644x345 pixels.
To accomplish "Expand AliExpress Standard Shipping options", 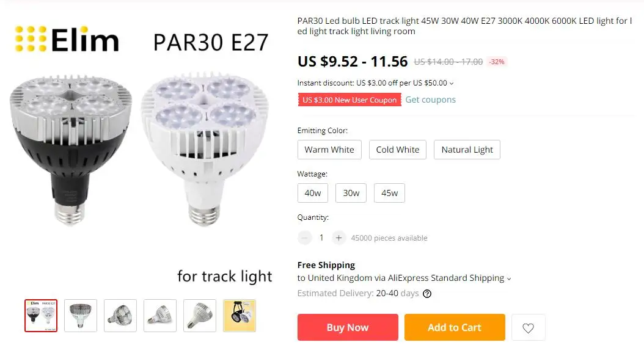I will 509,278.
